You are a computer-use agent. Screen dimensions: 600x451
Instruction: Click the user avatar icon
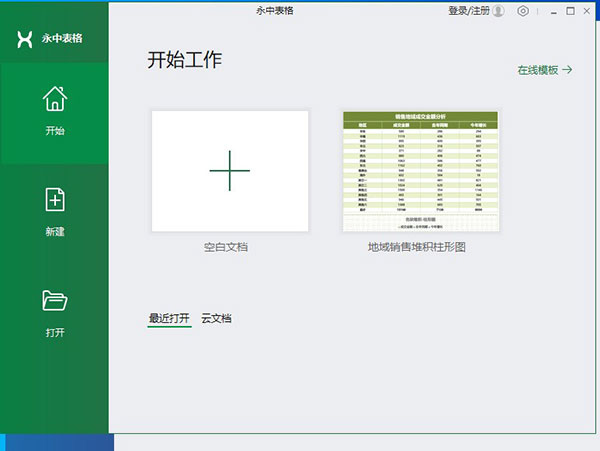point(498,11)
